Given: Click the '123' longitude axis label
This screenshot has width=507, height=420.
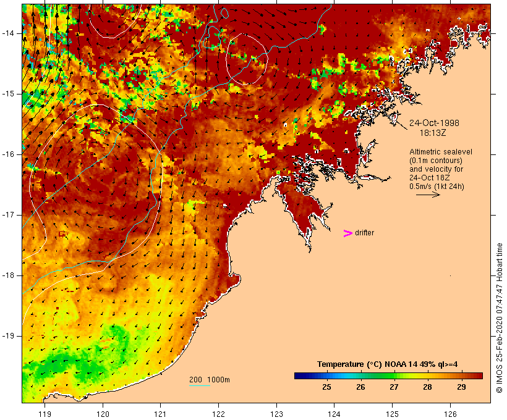Looking at the screenshot, I should pyautogui.click(x=276, y=414).
